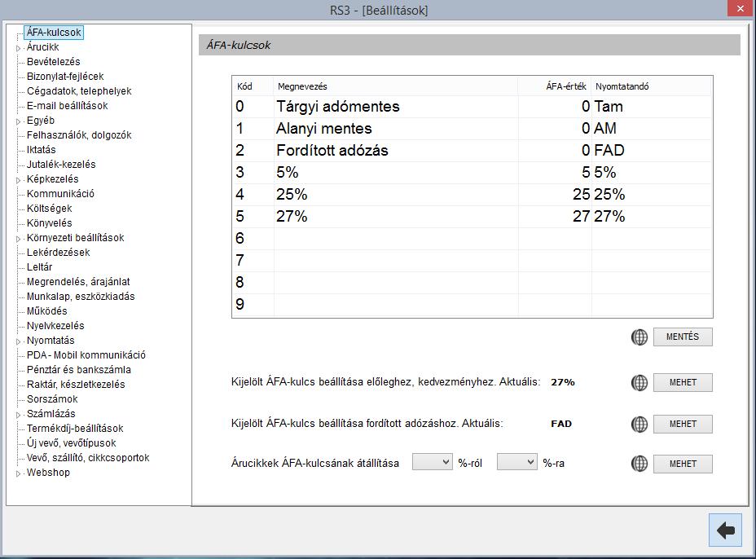Open Költségek settings
756x559 pixels.
(49, 209)
